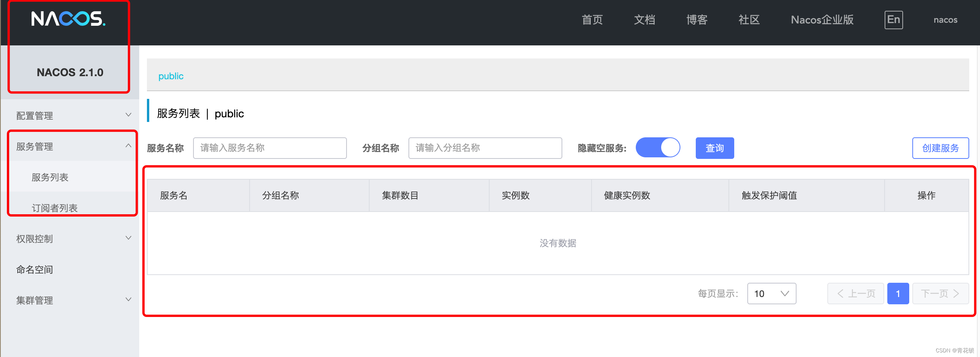Open Nacos企业版 link
This screenshot has width=980, height=357.
[822, 20]
